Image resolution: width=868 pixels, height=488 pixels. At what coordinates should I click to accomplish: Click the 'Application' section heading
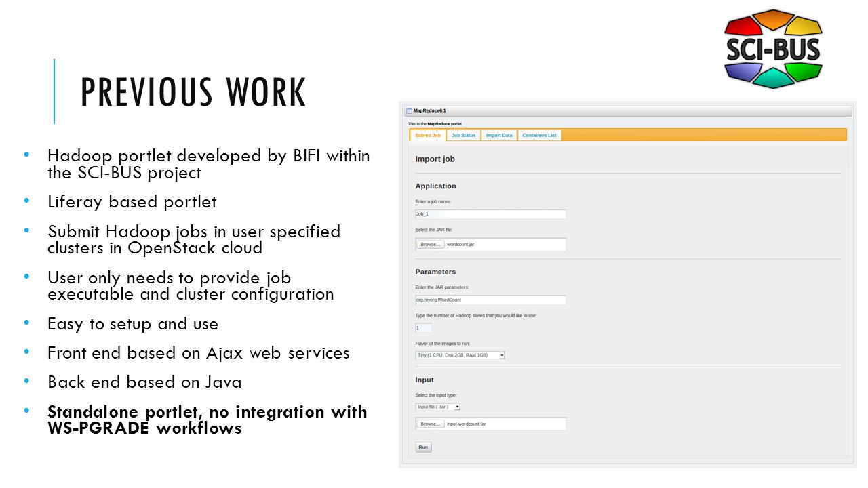435,186
